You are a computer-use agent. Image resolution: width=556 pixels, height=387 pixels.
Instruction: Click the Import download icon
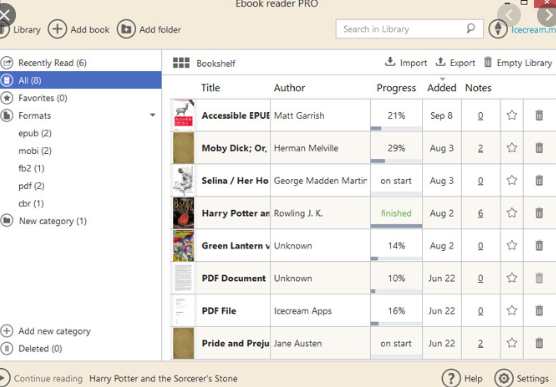tap(390, 62)
